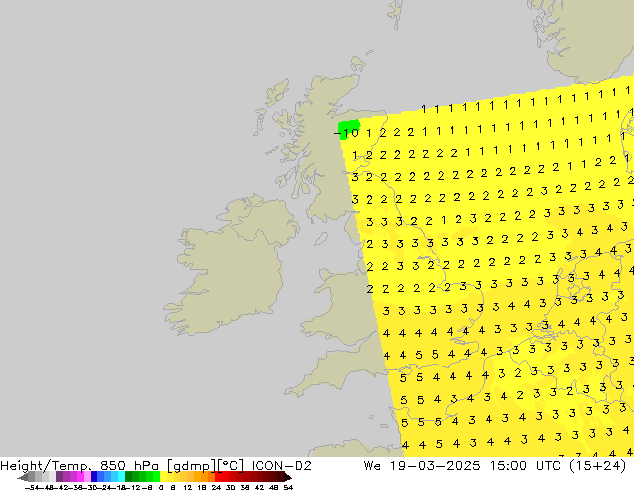Screen dimensions: 634x490
Task: Pick the cyan legend swatch near -18
Action: coord(121,477)
